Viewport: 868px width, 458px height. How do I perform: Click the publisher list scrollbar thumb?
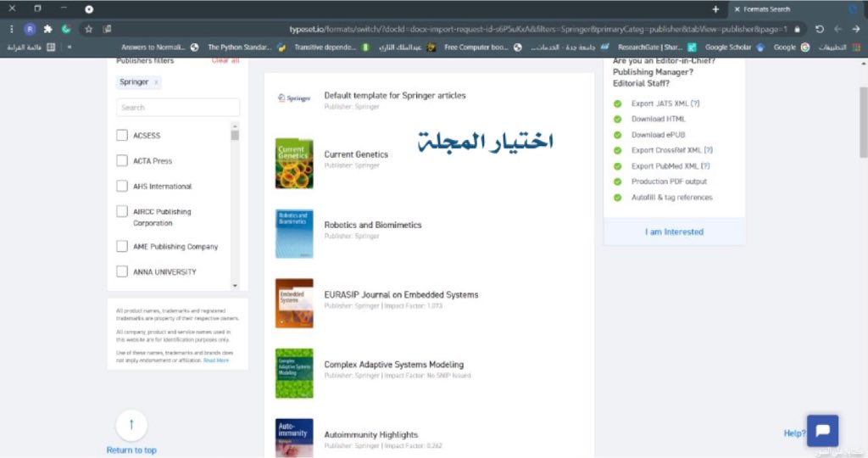click(x=235, y=136)
